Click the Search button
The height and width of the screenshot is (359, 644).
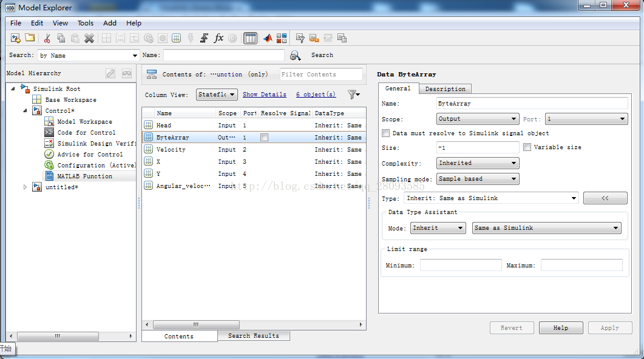322,55
